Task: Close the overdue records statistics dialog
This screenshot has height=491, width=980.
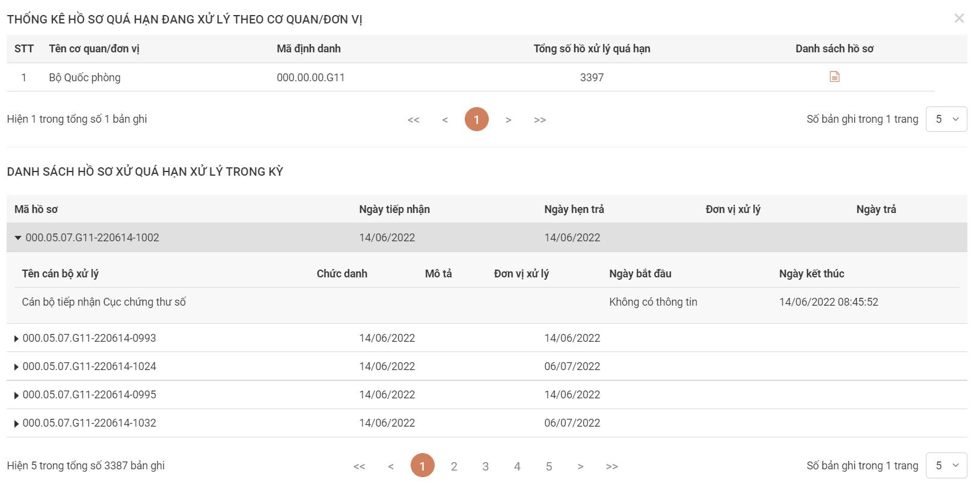Action: (959, 19)
